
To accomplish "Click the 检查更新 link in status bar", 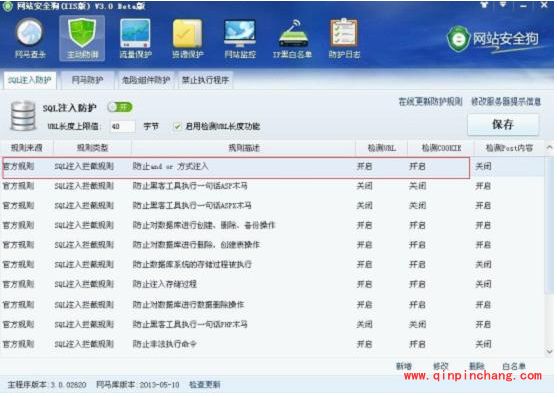I will pyautogui.click(x=205, y=385).
